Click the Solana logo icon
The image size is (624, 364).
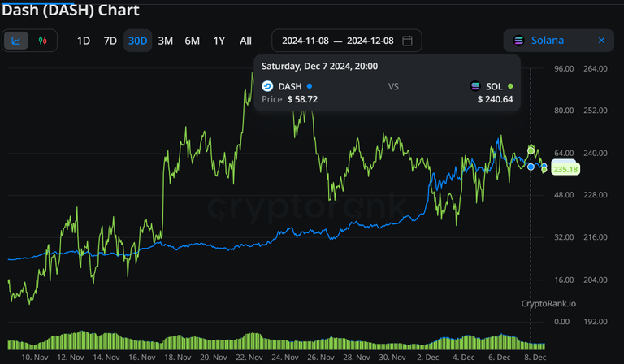coord(518,41)
